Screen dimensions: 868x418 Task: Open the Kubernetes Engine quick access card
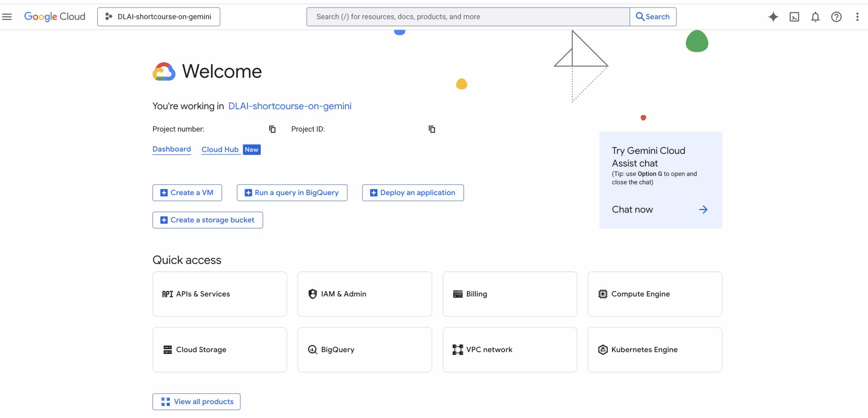(655, 350)
